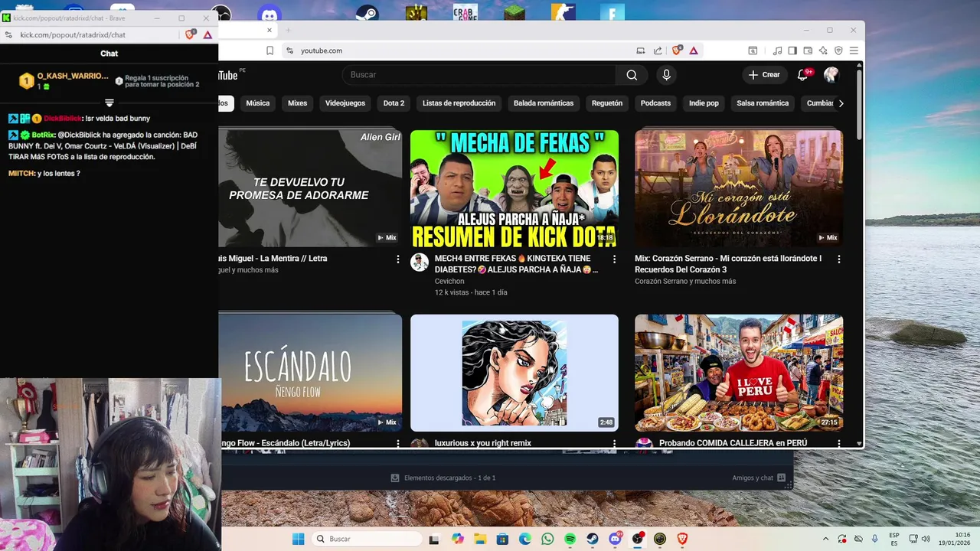
Task: Open Amigos y chat in Steam window
Action: [x=759, y=478]
